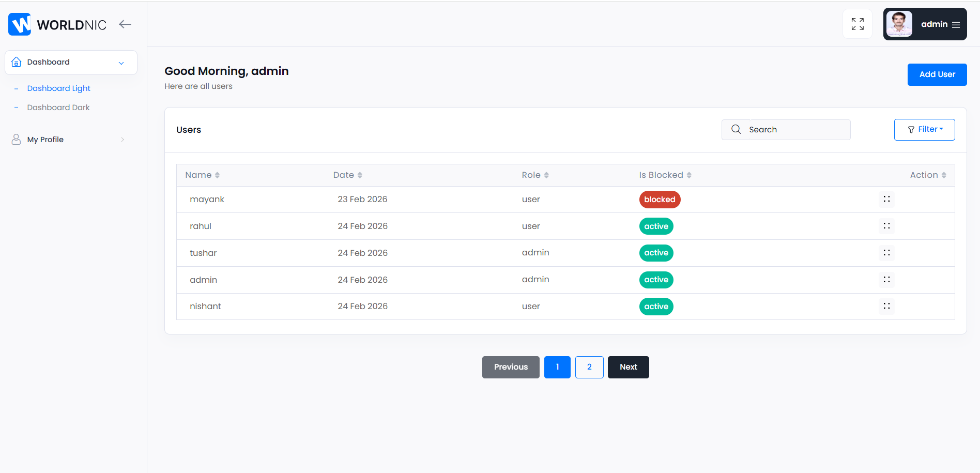Click active badge in admin row
980x473 pixels.
pos(656,280)
